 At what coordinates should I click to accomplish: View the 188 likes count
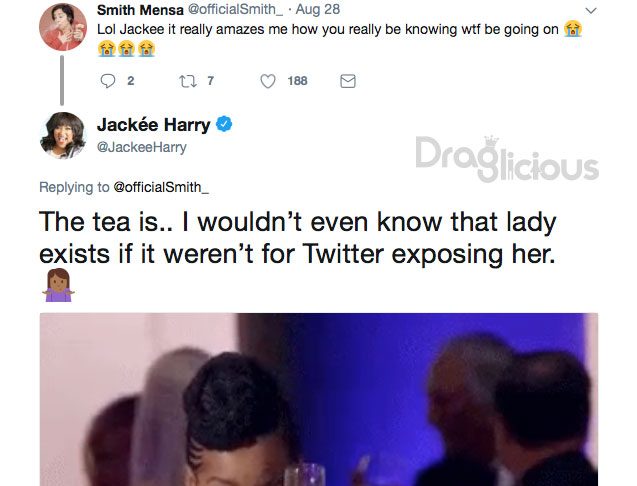tap(297, 81)
